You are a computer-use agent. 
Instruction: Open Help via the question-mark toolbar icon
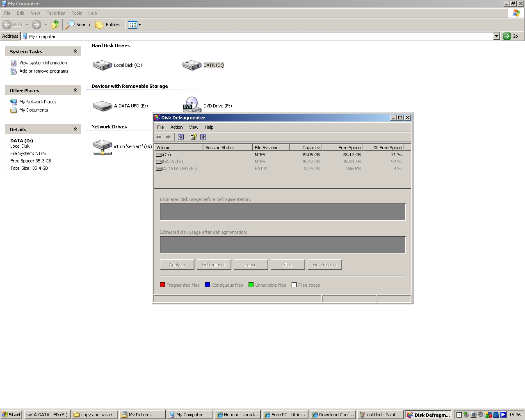pyautogui.click(x=193, y=137)
